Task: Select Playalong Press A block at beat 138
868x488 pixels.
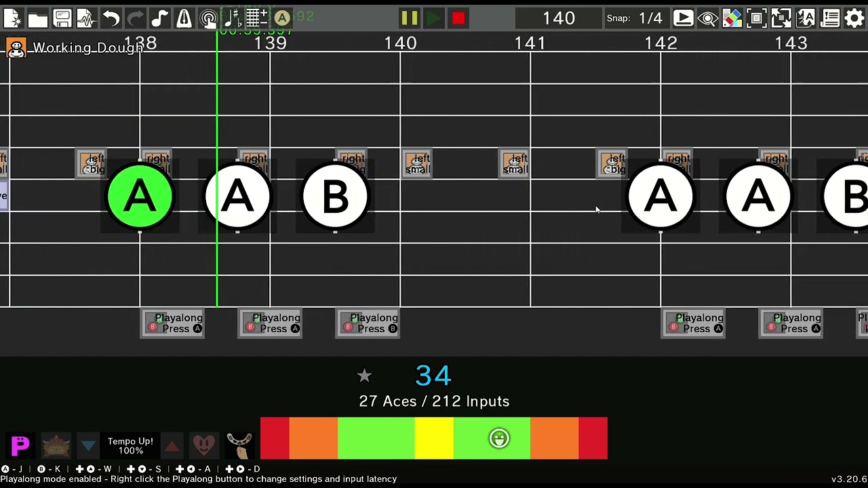Action: [172, 323]
